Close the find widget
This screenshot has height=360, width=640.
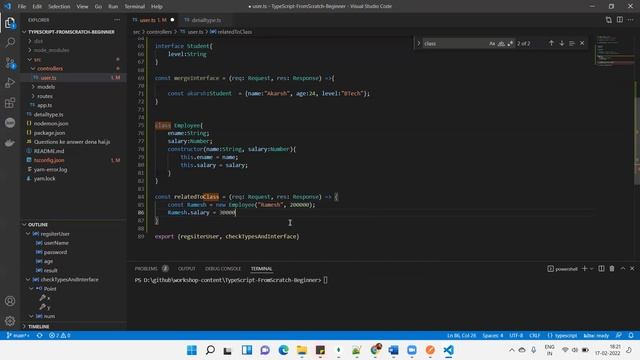coord(582,43)
